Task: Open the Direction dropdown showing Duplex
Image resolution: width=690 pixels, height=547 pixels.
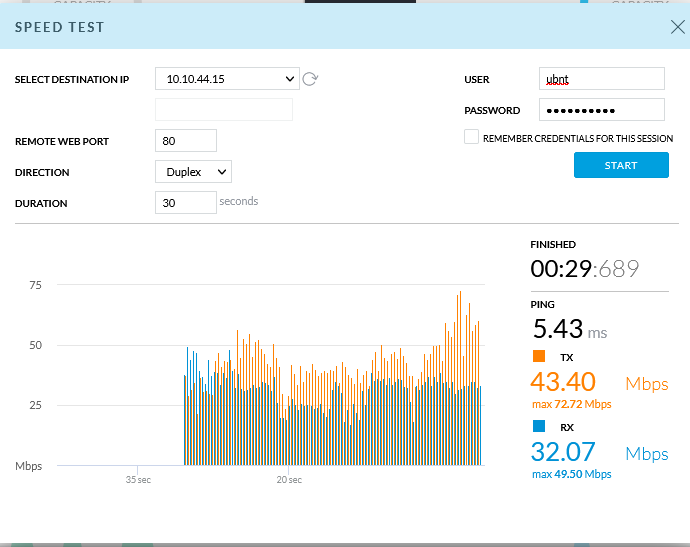Action: [x=193, y=172]
